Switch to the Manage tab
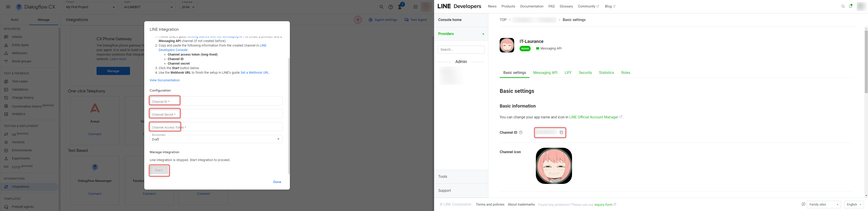The height and width of the screenshot is (211, 868). [x=43, y=20]
